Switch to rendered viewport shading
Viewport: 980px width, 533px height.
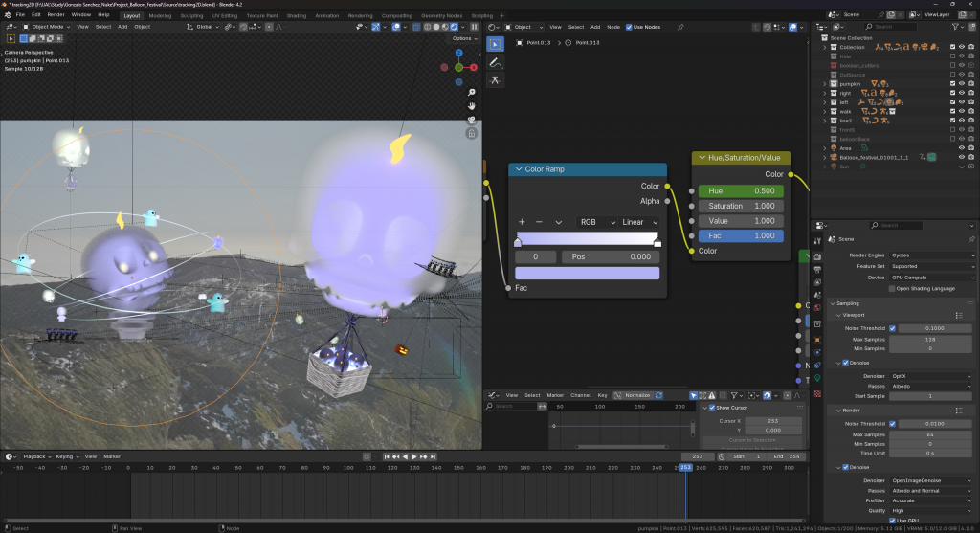pos(454,27)
